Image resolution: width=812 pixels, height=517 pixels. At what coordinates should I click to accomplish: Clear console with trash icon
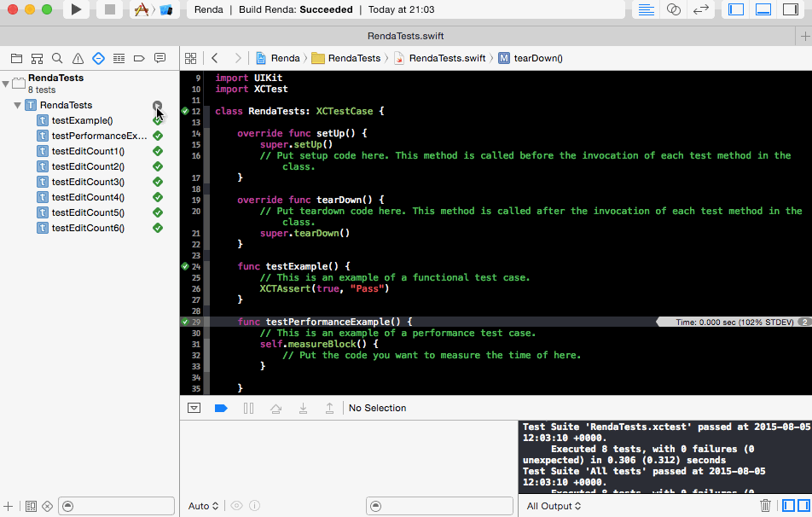(x=765, y=506)
